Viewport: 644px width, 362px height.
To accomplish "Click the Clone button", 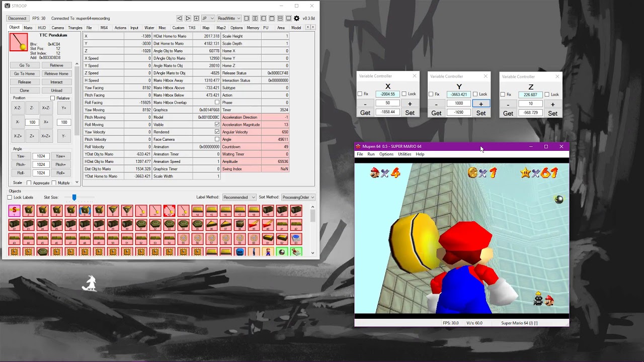I will (24, 90).
